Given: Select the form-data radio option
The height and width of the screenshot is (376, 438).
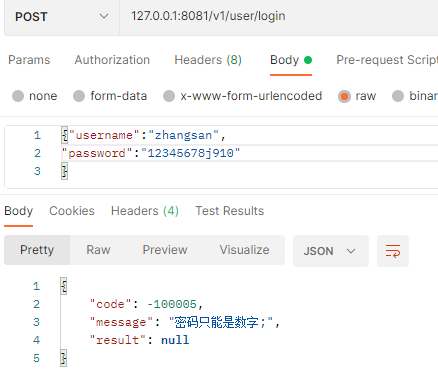Looking at the screenshot, I should (x=110, y=96).
